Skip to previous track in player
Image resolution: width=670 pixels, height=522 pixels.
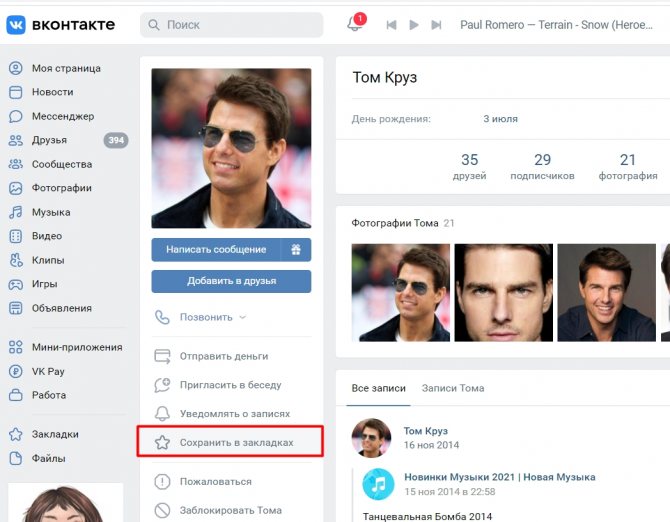391,25
